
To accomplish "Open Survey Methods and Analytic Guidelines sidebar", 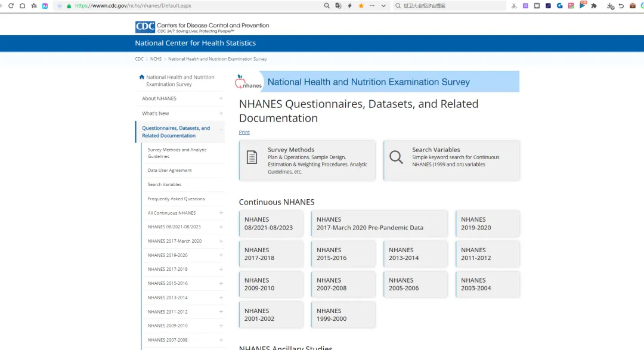I will coord(177,153).
